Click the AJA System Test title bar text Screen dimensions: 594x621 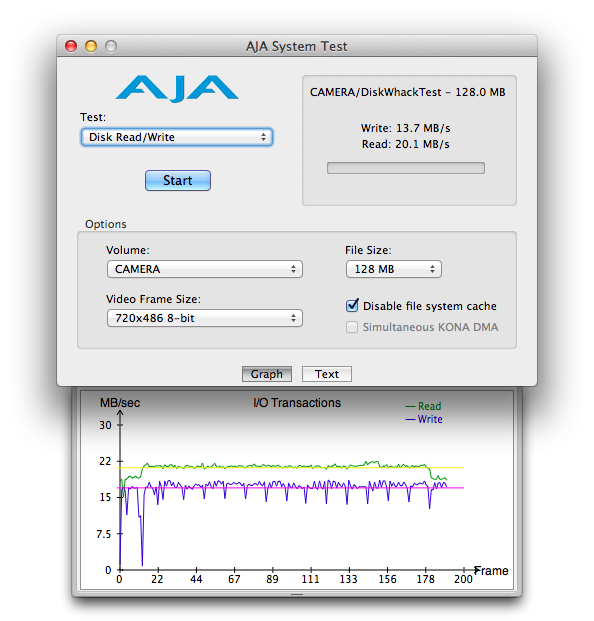[297, 46]
